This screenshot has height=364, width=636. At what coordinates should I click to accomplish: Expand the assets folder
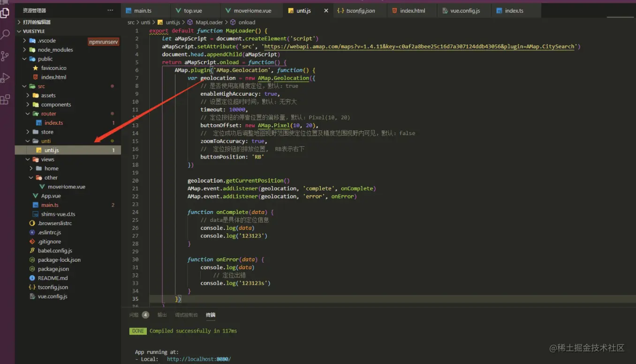click(48, 95)
